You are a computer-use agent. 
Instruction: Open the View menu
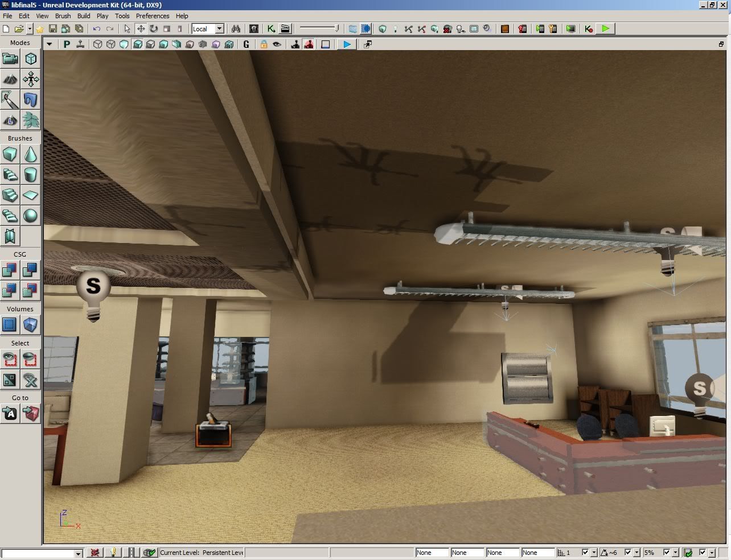pyautogui.click(x=42, y=16)
